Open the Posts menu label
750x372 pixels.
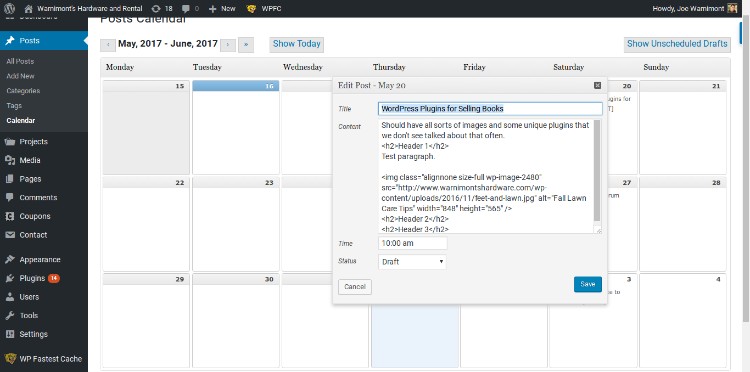coord(30,41)
